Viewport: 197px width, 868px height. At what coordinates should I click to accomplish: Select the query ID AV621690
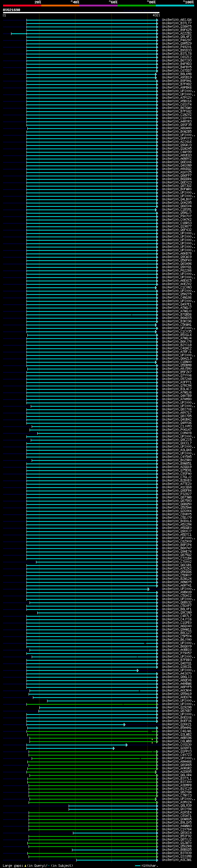(x=11, y=10)
